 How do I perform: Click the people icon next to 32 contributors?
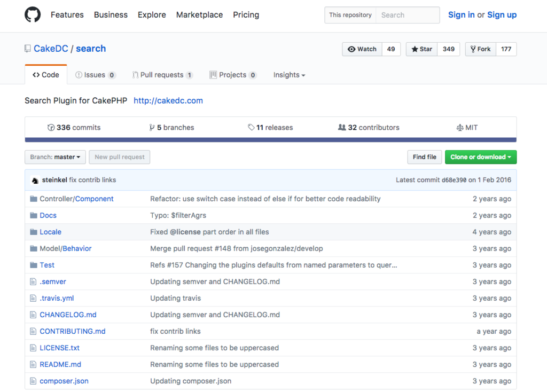pos(342,127)
